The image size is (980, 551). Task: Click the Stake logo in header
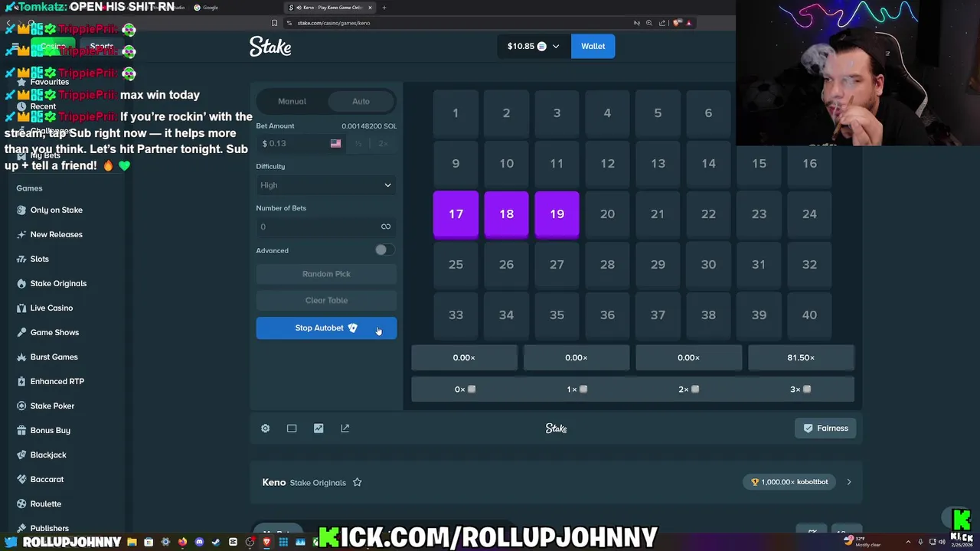(x=270, y=47)
